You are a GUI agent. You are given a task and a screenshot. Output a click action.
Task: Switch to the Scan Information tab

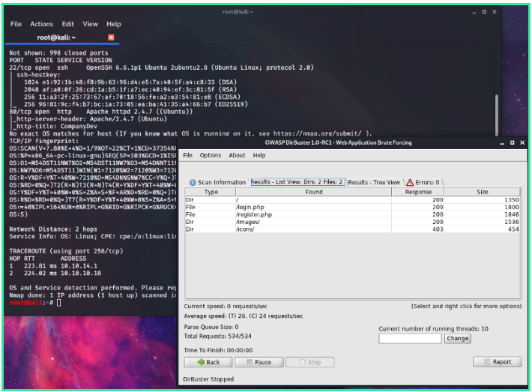(x=217, y=182)
